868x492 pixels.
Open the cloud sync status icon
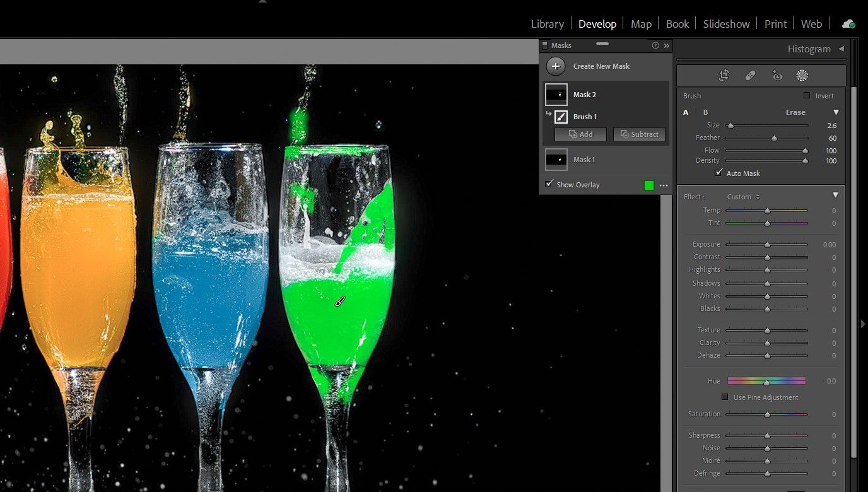click(848, 24)
